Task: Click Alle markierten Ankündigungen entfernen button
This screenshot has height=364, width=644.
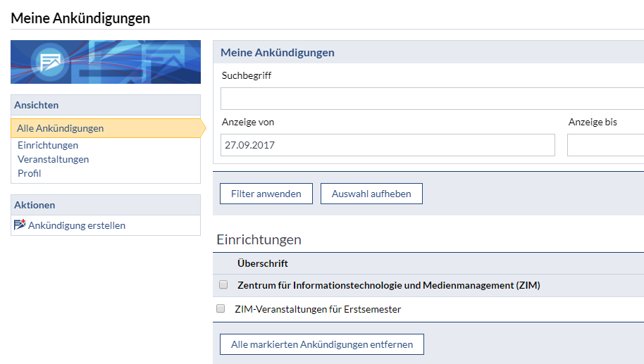Action: click(x=321, y=344)
